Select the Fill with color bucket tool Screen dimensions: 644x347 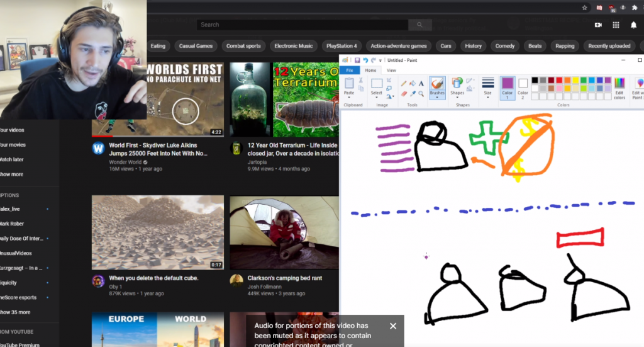click(413, 84)
